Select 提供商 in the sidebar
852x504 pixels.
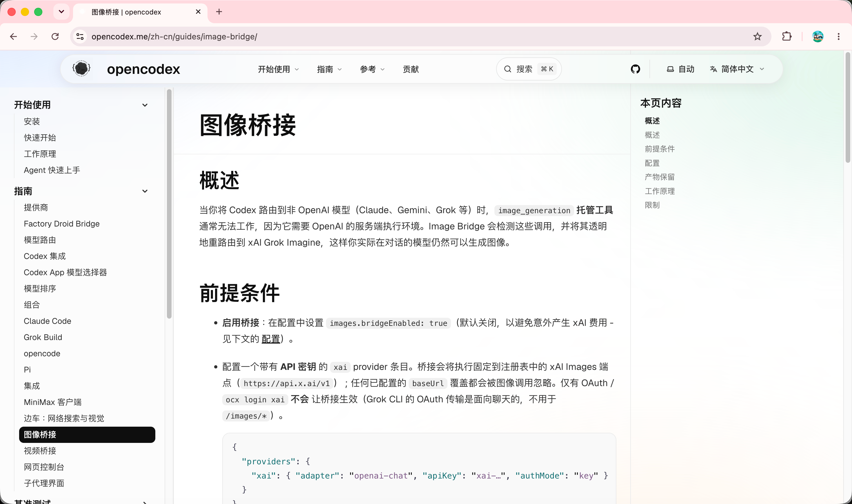(36, 207)
